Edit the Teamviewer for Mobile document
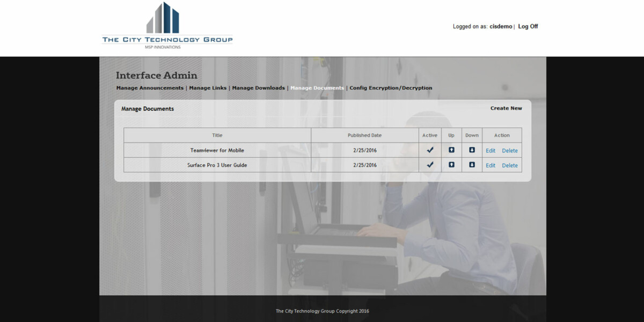This screenshot has height=322, width=644. coord(490,150)
